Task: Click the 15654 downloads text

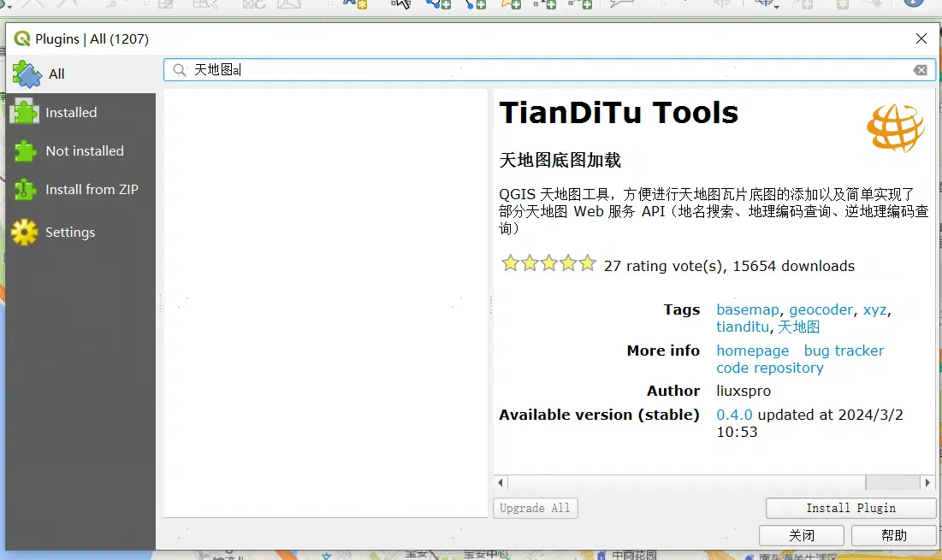Action: (x=794, y=266)
